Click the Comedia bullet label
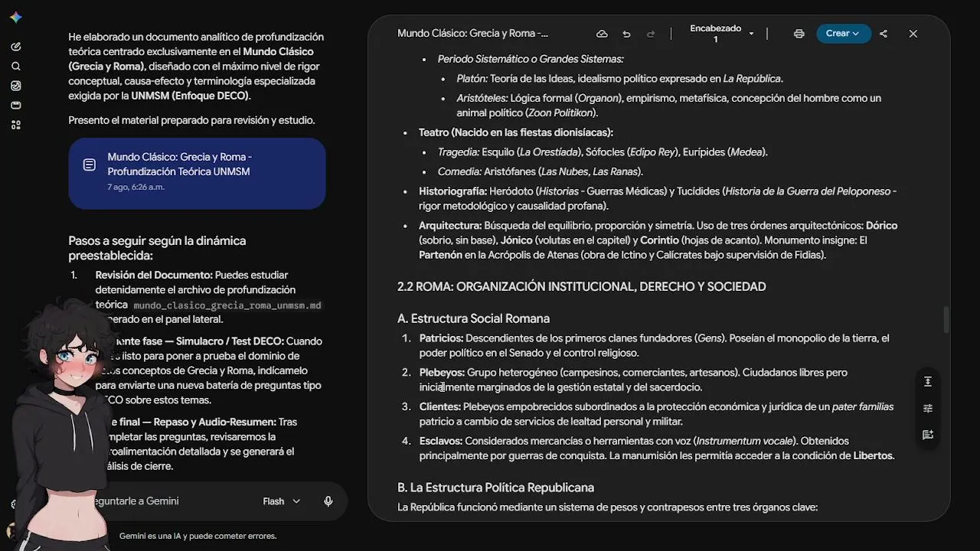This screenshot has width=980, height=551. pyautogui.click(x=458, y=171)
